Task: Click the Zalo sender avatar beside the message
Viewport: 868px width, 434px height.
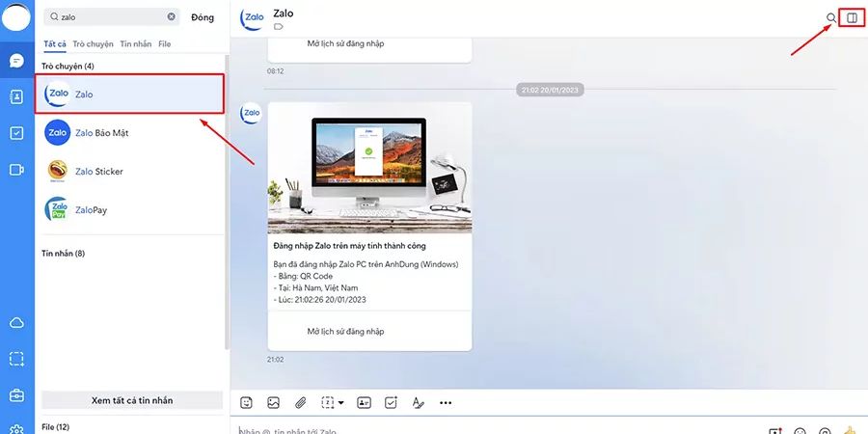Action: pyautogui.click(x=251, y=113)
